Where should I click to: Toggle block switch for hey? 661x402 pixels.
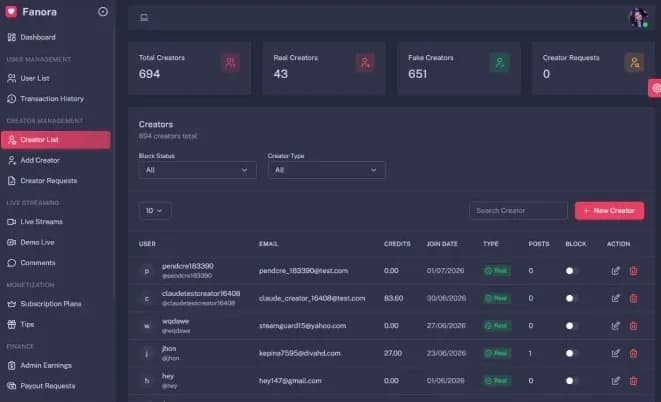(x=572, y=381)
